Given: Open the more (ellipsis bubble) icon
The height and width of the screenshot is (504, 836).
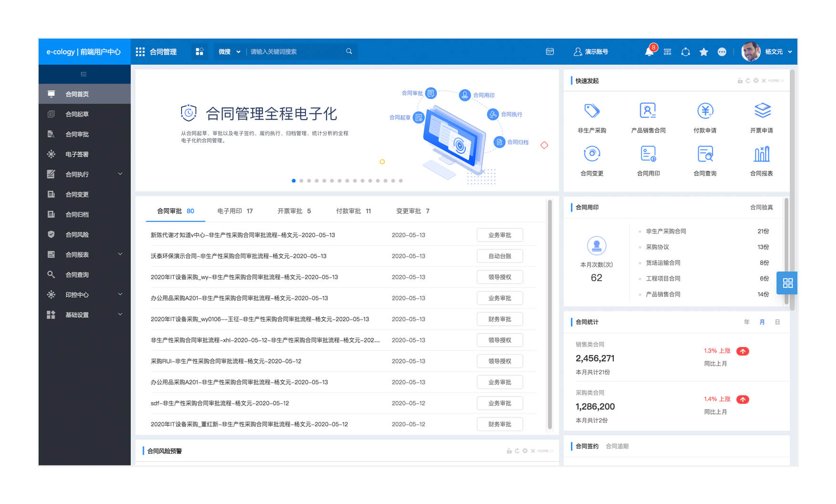Looking at the screenshot, I should coord(722,51).
